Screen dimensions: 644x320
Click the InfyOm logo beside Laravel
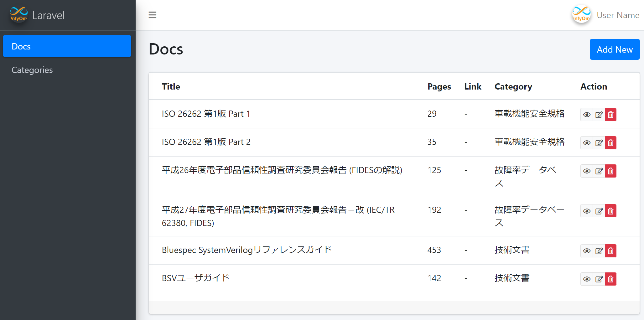(x=18, y=15)
